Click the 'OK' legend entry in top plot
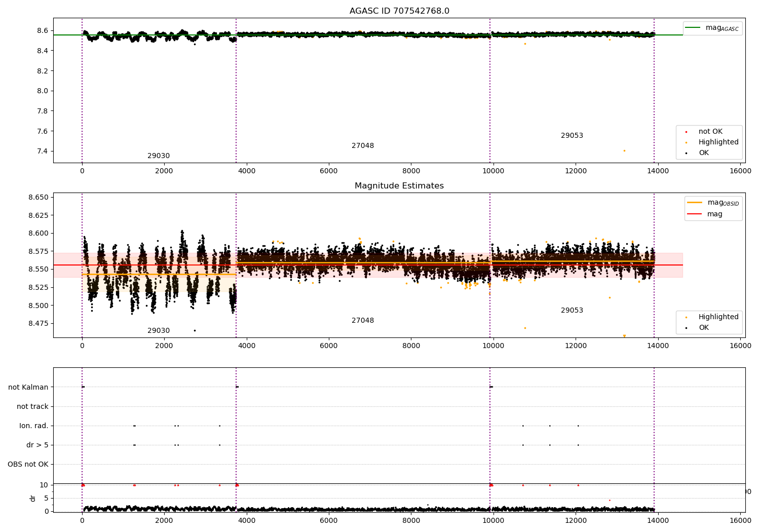 click(x=704, y=153)
